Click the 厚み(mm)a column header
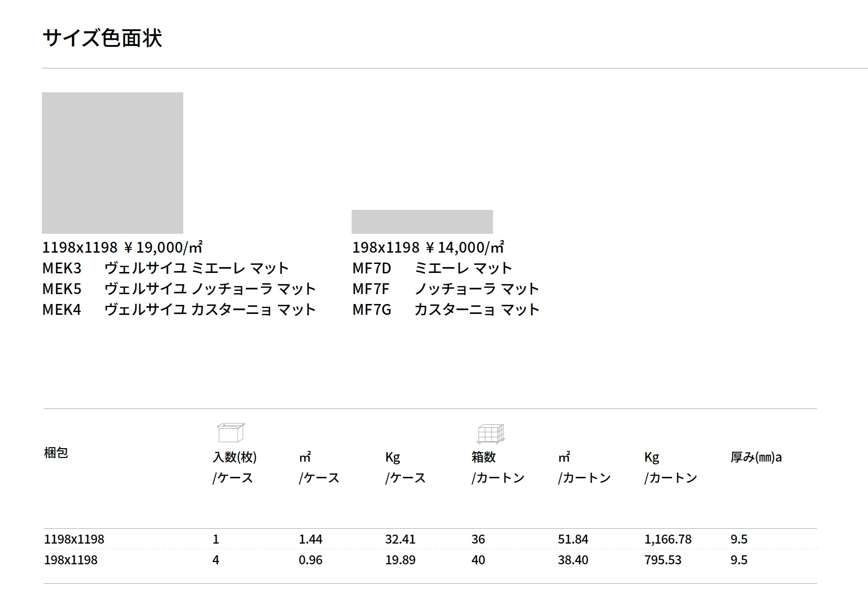868x608 pixels. pos(756,457)
